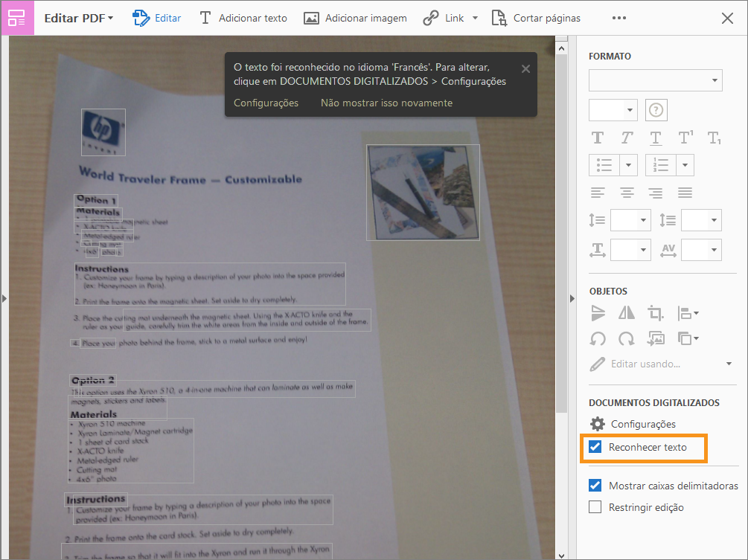This screenshot has height=560, width=748.
Task: Click the Link tool
Action: pos(444,18)
